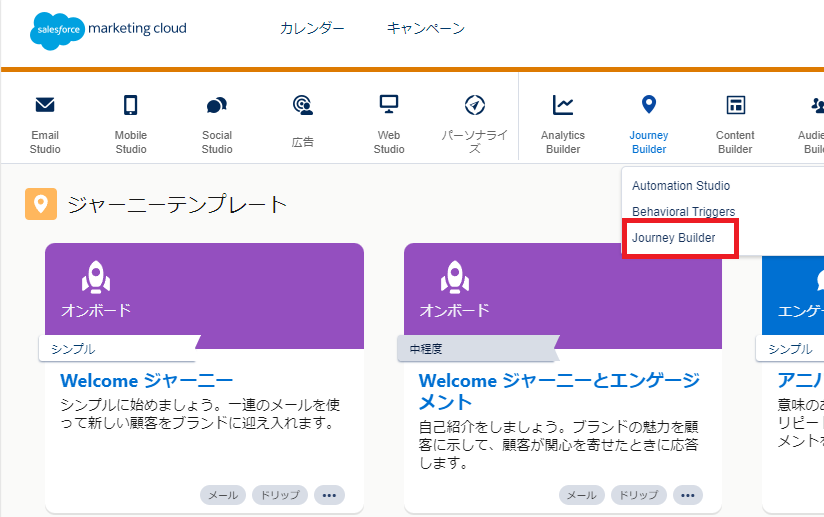Click the ジャーニーテンプレート page heading
Viewport: 824px width, 517px height.
[177, 204]
